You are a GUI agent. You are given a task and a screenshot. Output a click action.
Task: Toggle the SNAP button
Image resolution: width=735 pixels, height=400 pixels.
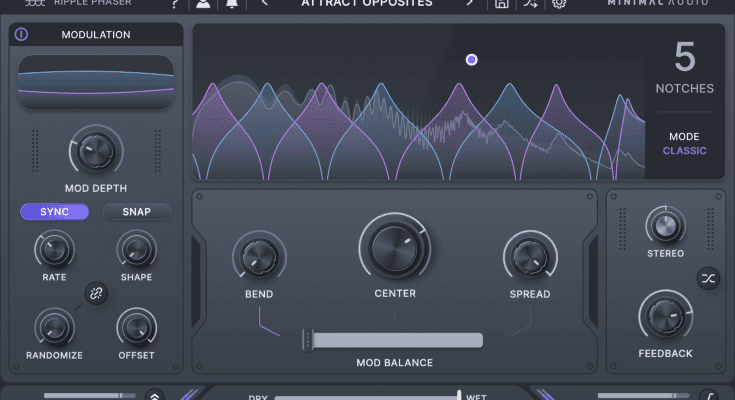tap(136, 212)
